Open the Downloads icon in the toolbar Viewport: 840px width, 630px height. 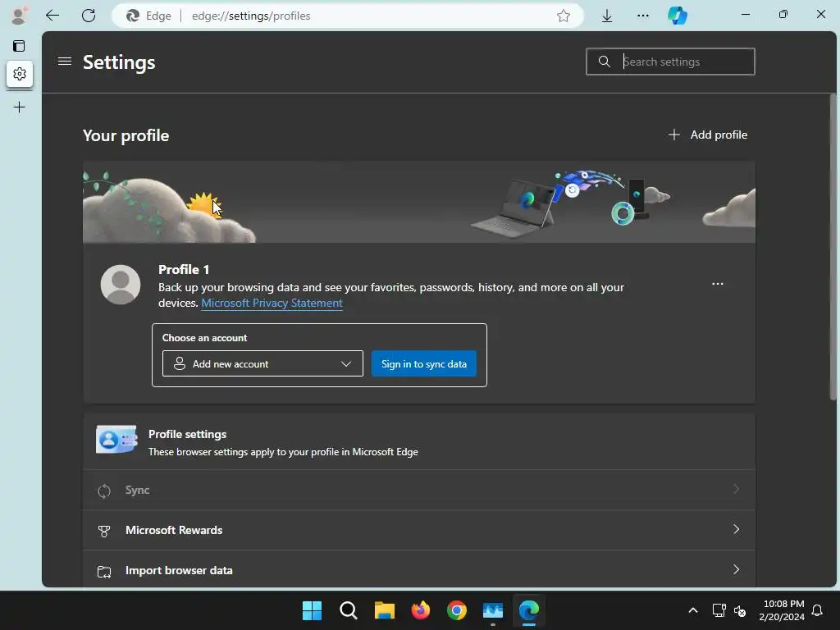tap(607, 16)
